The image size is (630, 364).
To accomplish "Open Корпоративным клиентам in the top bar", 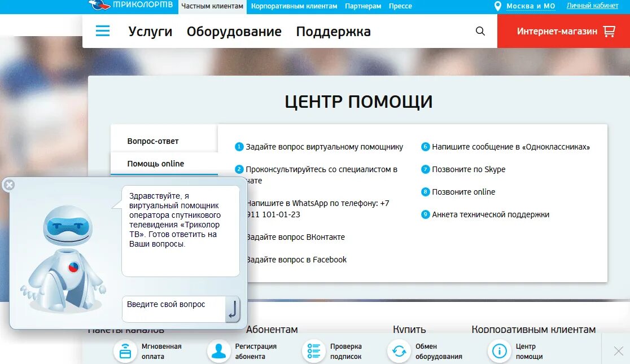I will click(x=294, y=6).
